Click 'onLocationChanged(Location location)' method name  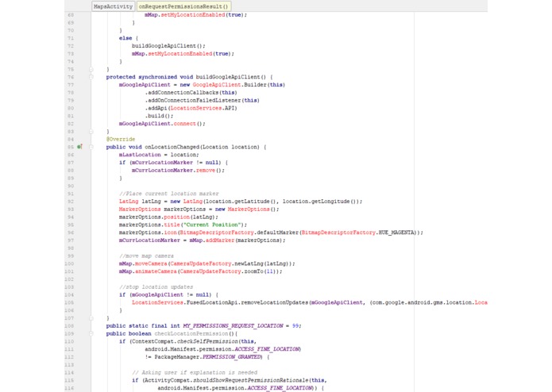202,147
